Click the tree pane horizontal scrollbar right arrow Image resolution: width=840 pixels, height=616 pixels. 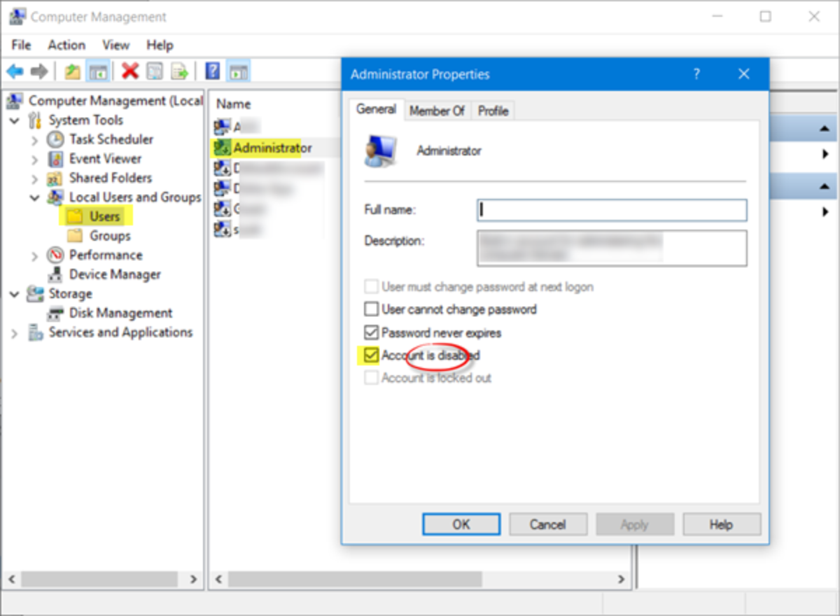coord(194,580)
